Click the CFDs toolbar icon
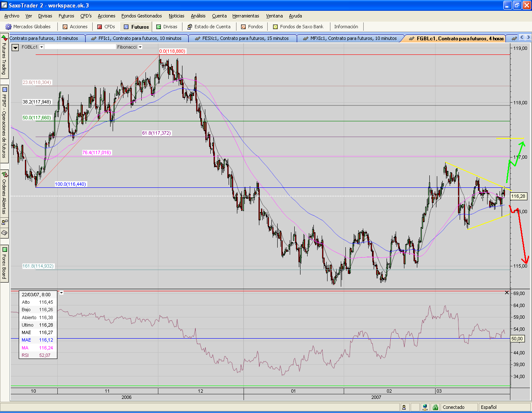This screenshot has width=532, height=413. 100,27
